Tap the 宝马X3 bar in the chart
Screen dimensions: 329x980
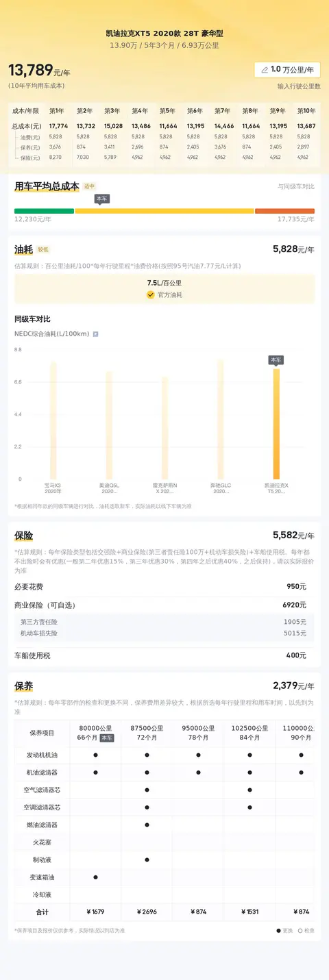[53, 420]
